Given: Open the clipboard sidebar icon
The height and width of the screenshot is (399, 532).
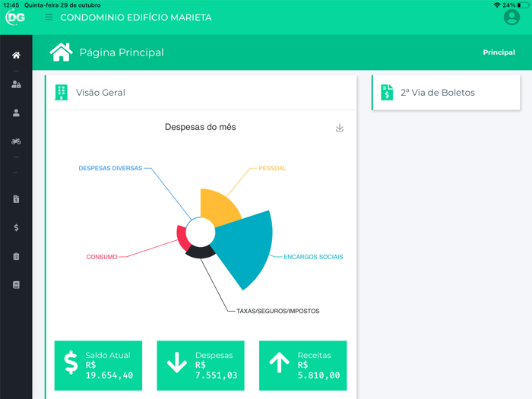Looking at the screenshot, I should click(16, 256).
